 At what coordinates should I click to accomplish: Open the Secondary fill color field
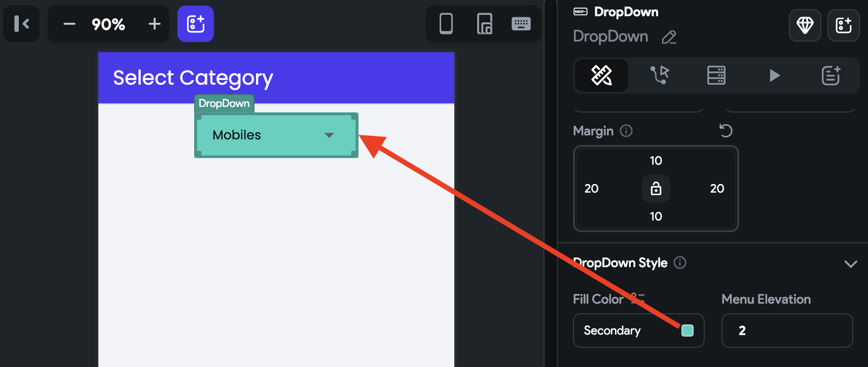[639, 331]
